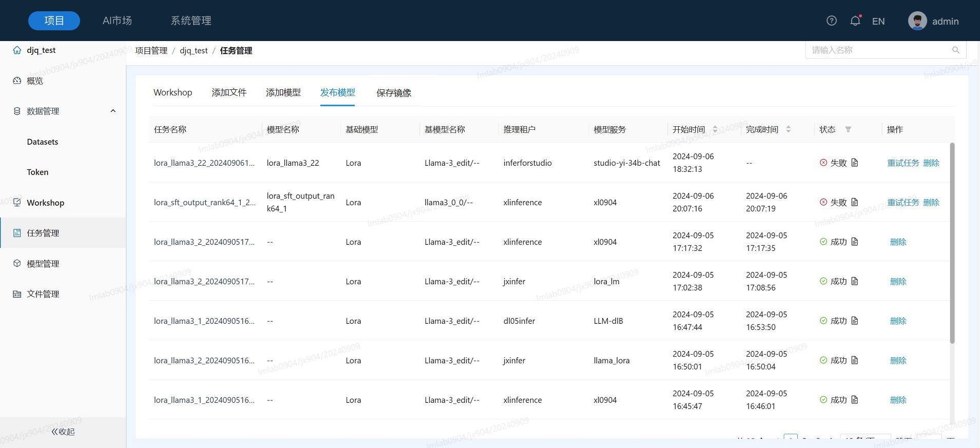This screenshot has height=448, width=980.
Task: Filter the 状态 column using funnel icon
Action: 848,129
